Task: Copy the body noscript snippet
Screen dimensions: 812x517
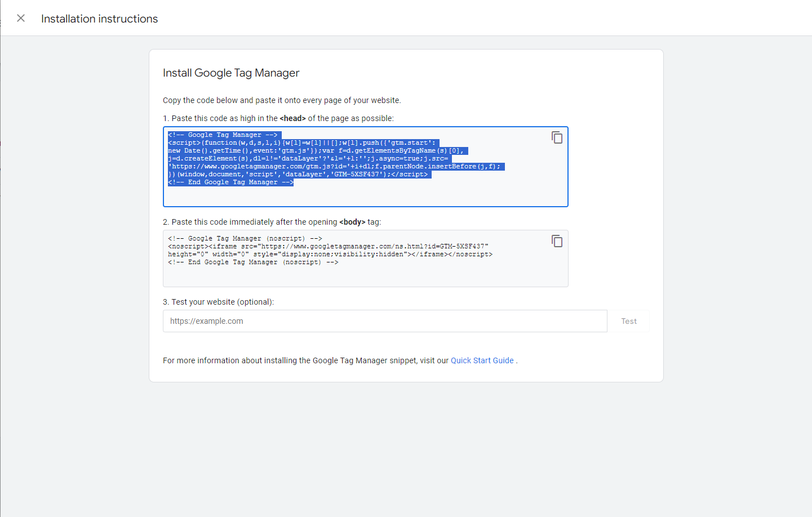Action: click(557, 241)
